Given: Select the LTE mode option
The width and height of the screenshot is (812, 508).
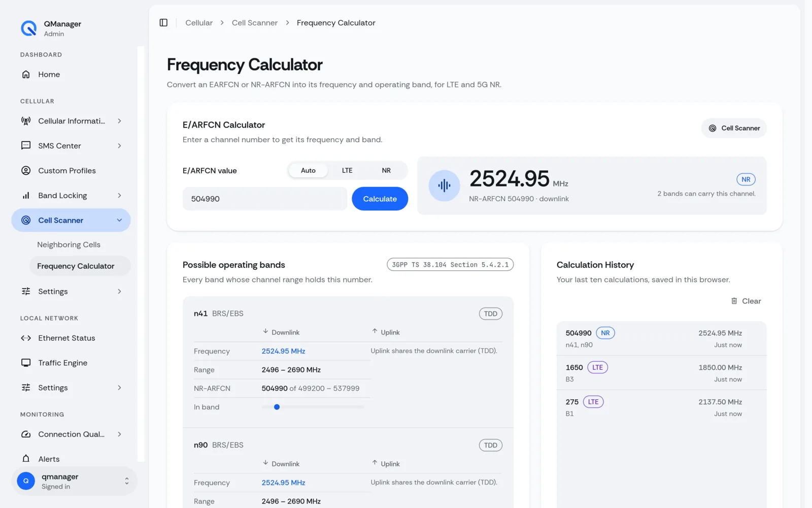Looking at the screenshot, I should (347, 170).
